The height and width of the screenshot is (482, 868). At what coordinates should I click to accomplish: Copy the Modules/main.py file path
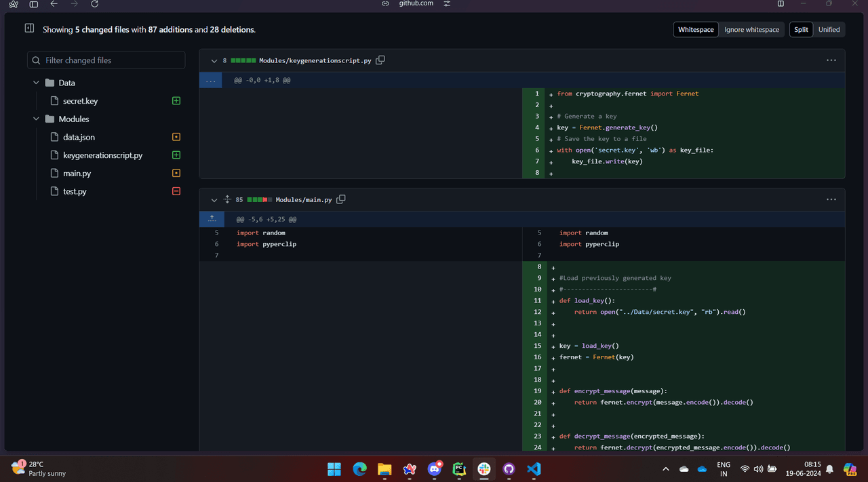(341, 199)
